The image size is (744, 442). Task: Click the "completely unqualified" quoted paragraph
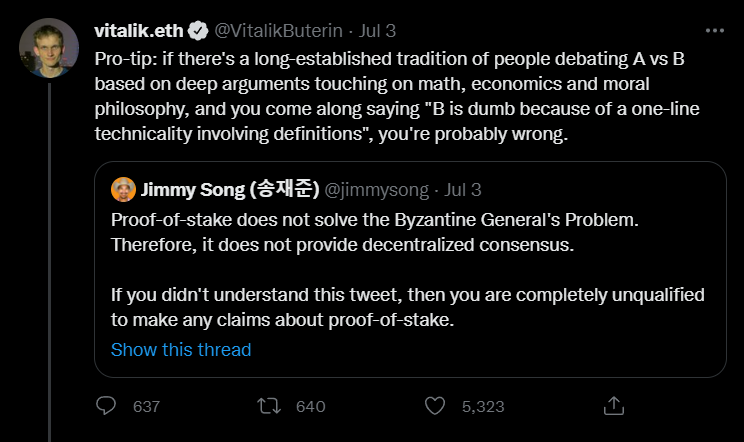[408, 308]
